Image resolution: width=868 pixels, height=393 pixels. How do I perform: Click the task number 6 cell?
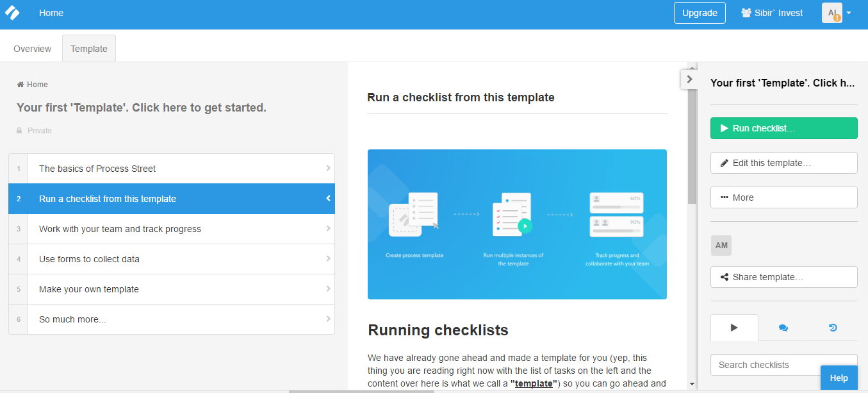point(19,319)
